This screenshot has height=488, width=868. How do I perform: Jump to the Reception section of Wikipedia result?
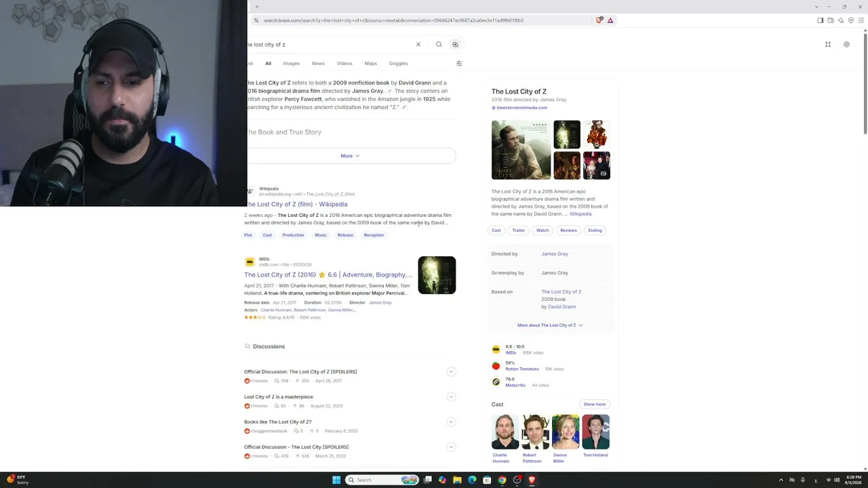374,235
